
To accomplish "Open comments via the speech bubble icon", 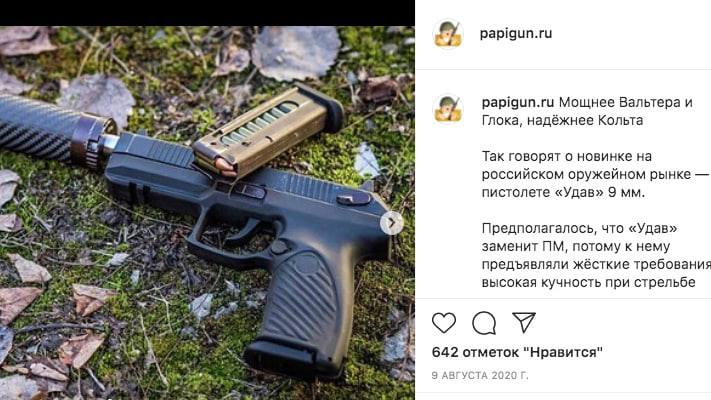I will click(x=484, y=323).
